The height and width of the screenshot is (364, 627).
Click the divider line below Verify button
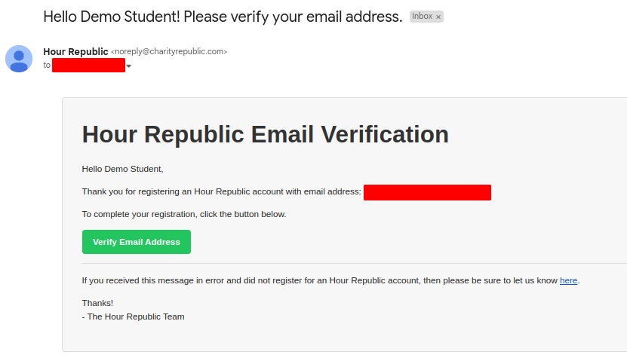coord(355,263)
